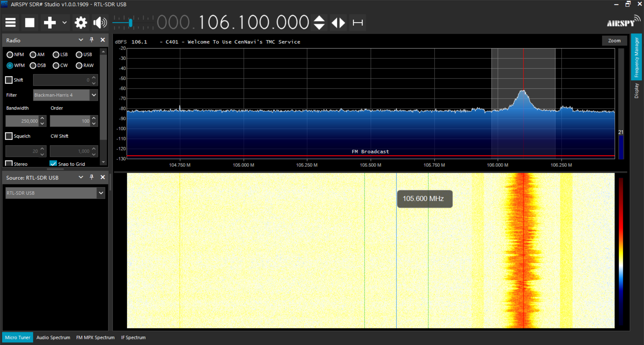
Task: Click the Zoom button on the spectrum
Action: coord(614,41)
